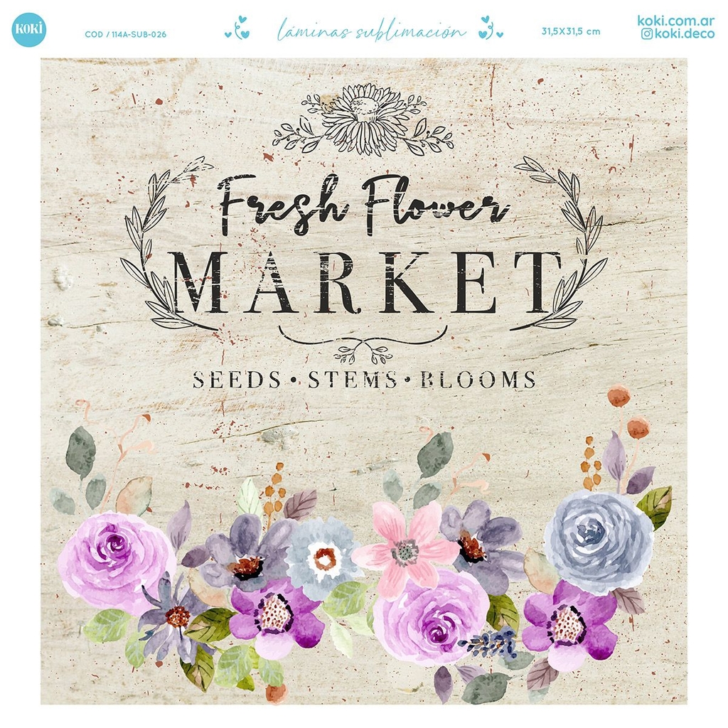This screenshot has width=728, height=728.
Task: Click the swirl flourish under MARKET
Action: coord(363,344)
